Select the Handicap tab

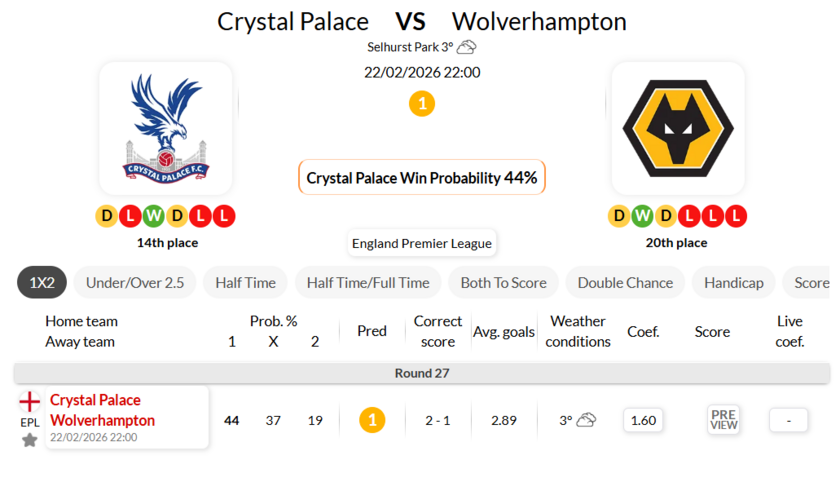tap(733, 283)
